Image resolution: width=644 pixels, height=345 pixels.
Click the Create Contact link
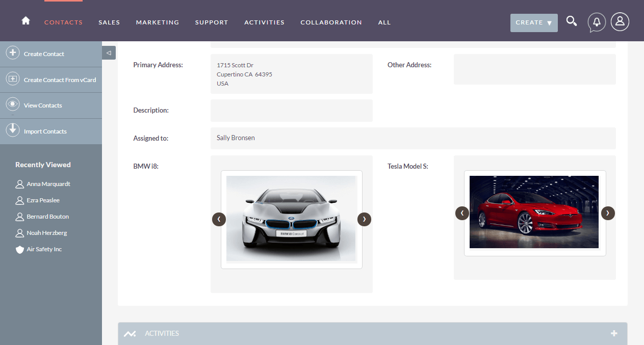[44, 54]
